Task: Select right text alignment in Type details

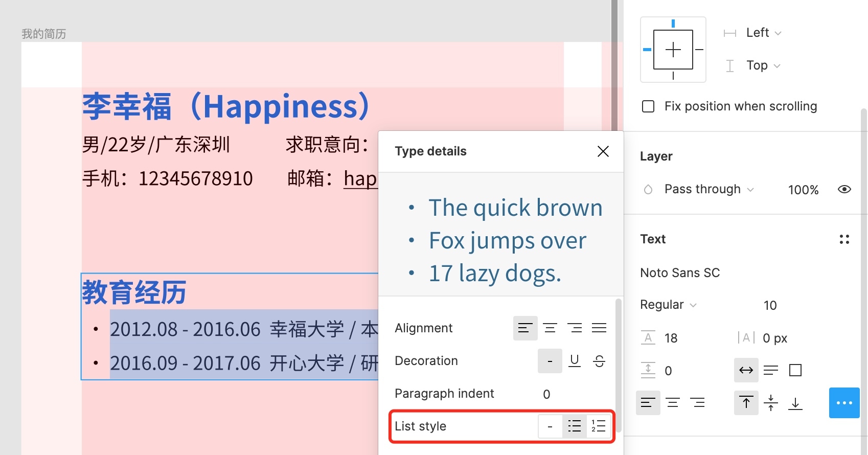Action: click(x=575, y=328)
